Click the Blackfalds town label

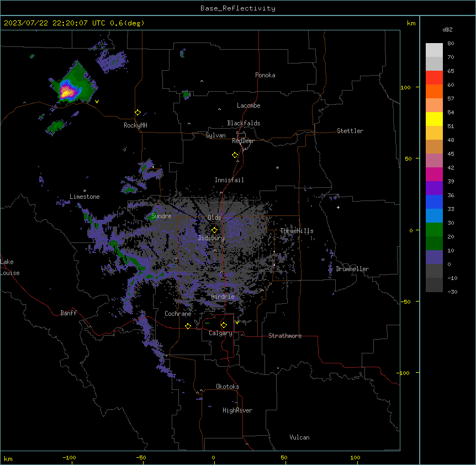click(x=244, y=123)
